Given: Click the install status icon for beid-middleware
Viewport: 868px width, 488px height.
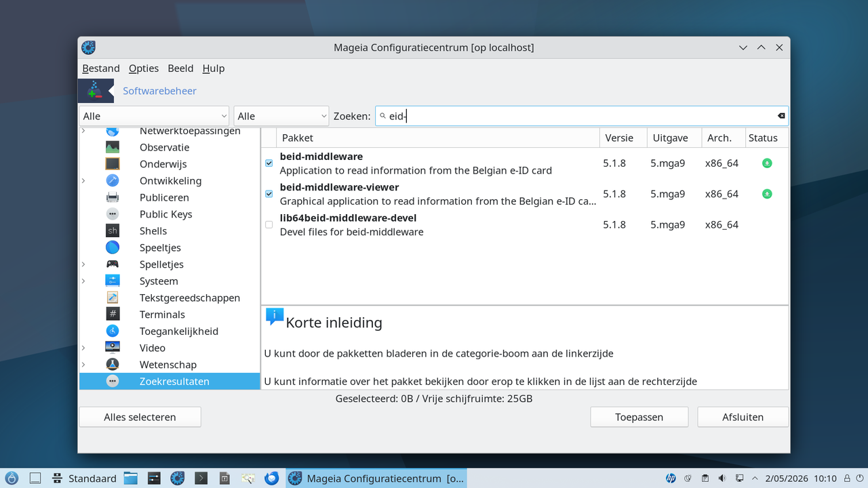Looking at the screenshot, I should pyautogui.click(x=767, y=163).
